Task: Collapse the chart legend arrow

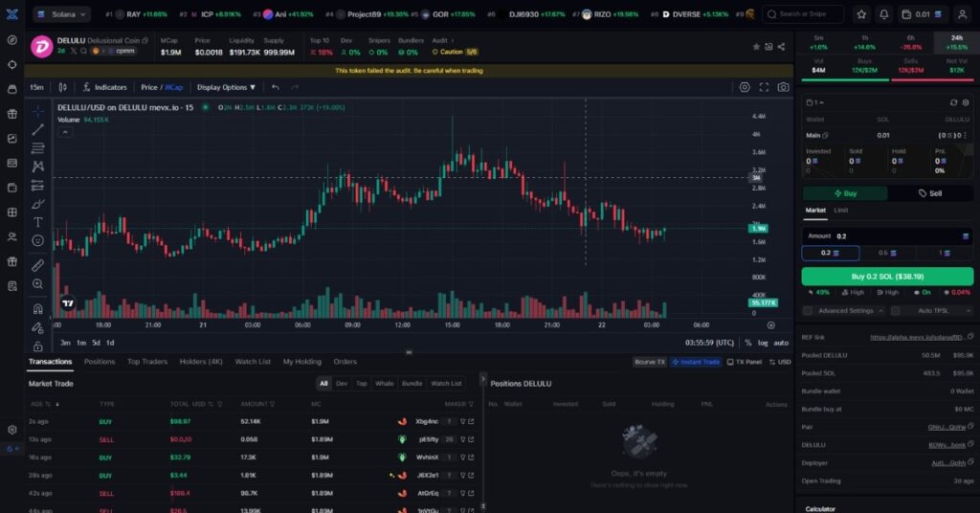Action: [65, 132]
